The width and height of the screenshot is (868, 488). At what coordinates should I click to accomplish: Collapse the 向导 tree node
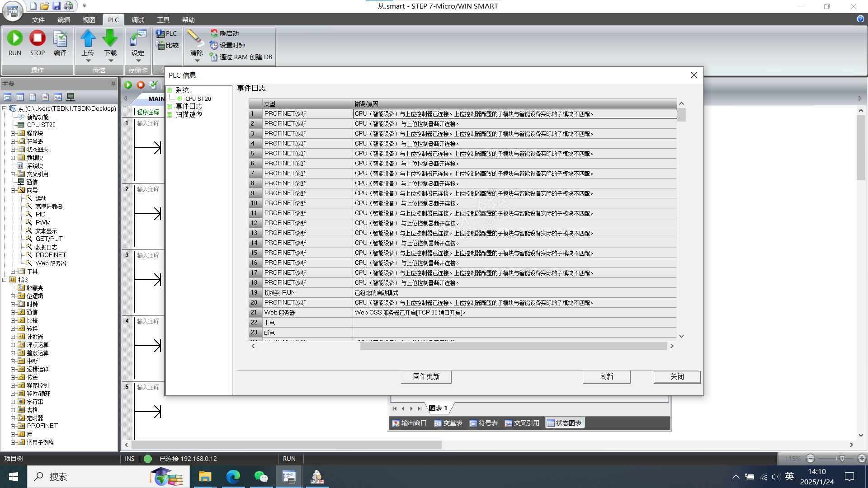point(13,190)
